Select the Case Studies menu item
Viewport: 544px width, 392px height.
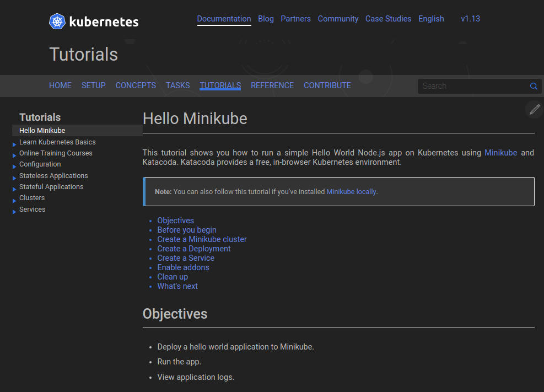[x=388, y=18]
